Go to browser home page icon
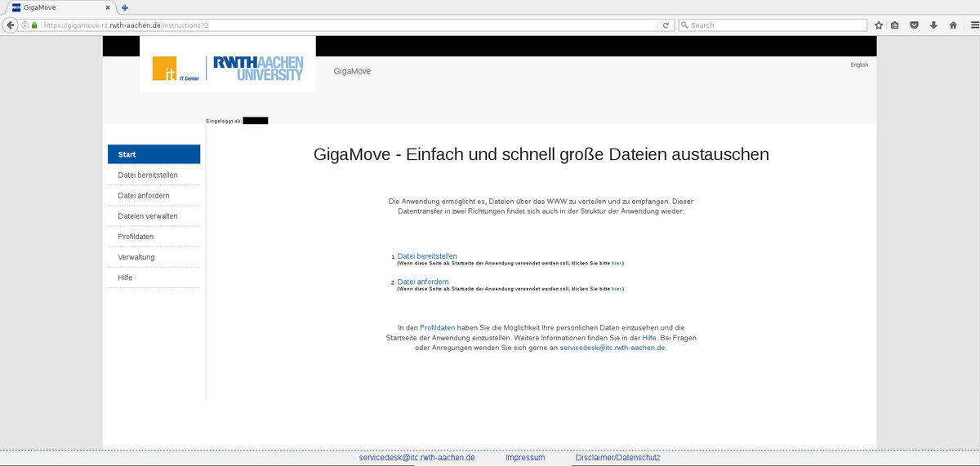This screenshot has width=980, height=466. pos(952,25)
